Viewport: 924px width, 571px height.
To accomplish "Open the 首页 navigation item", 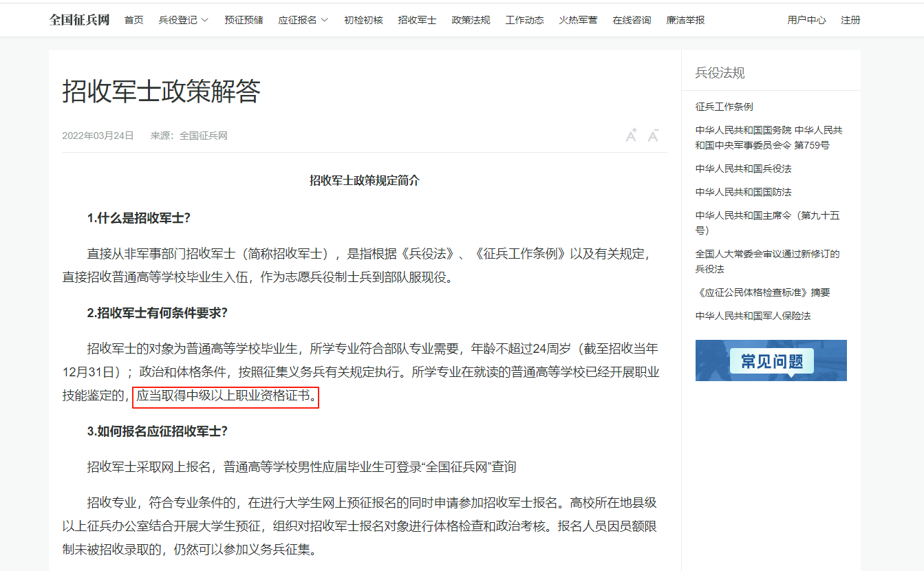I will (134, 20).
